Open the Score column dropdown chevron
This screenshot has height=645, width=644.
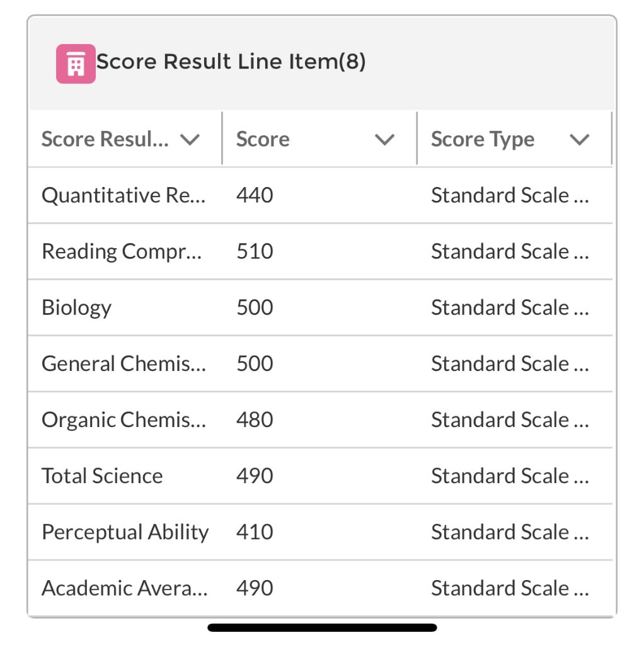pos(385,139)
